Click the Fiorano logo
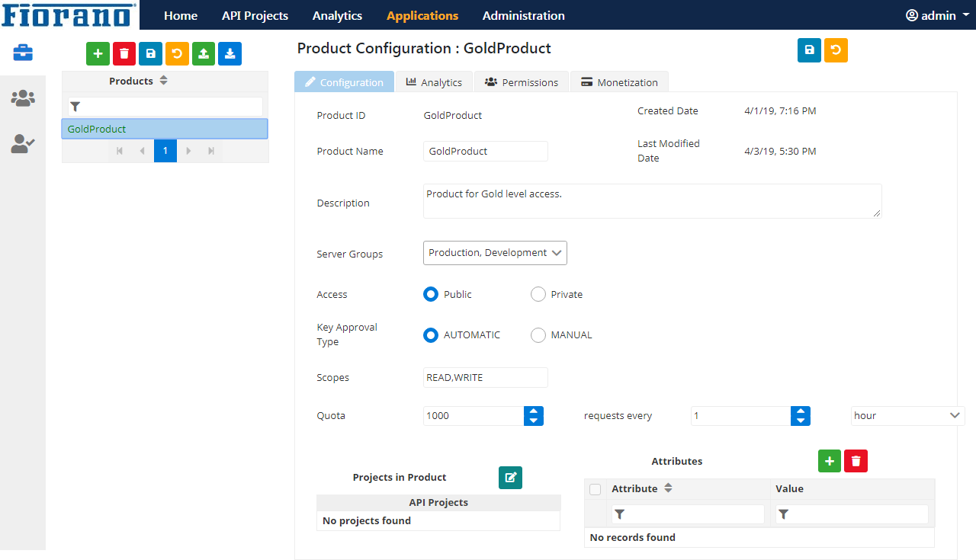The height and width of the screenshot is (560, 976). [69, 14]
